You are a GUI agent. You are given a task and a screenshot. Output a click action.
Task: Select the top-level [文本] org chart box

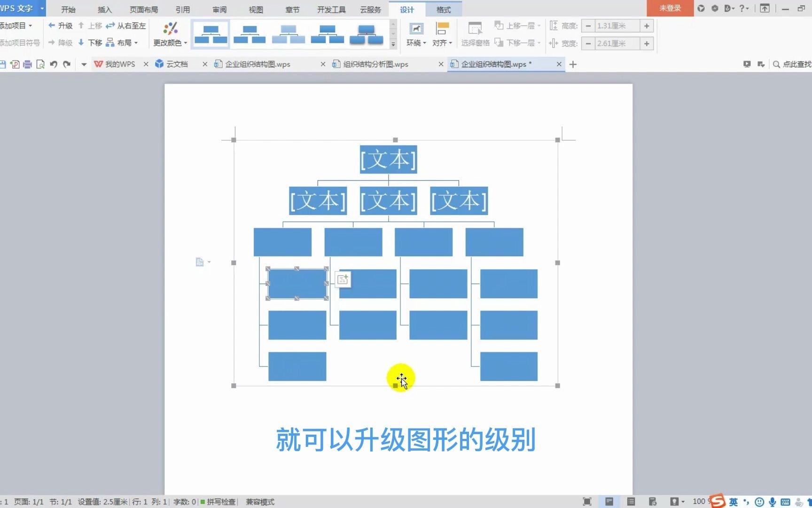[x=388, y=159]
